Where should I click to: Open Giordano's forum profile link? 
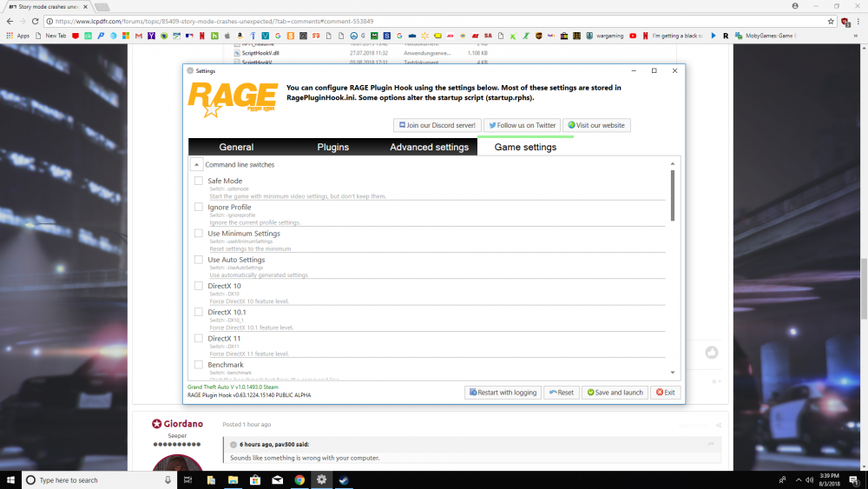coord(183,424)
